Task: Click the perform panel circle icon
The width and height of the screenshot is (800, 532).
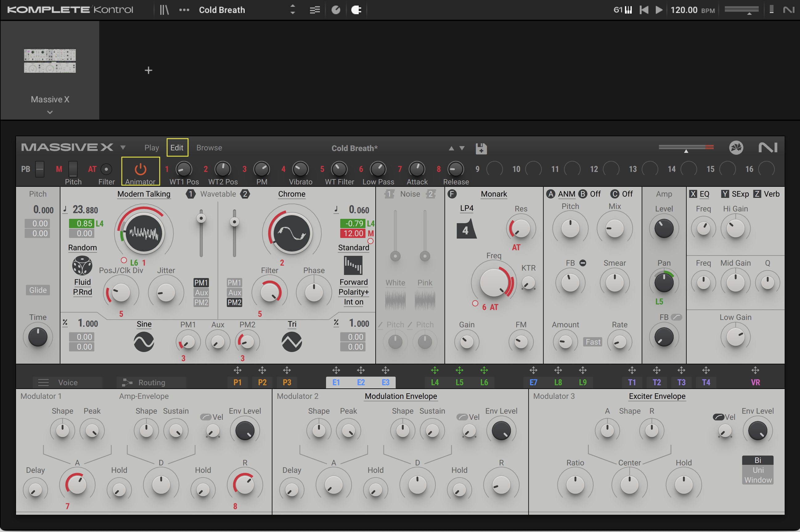Action: click(x=336, y=10)
